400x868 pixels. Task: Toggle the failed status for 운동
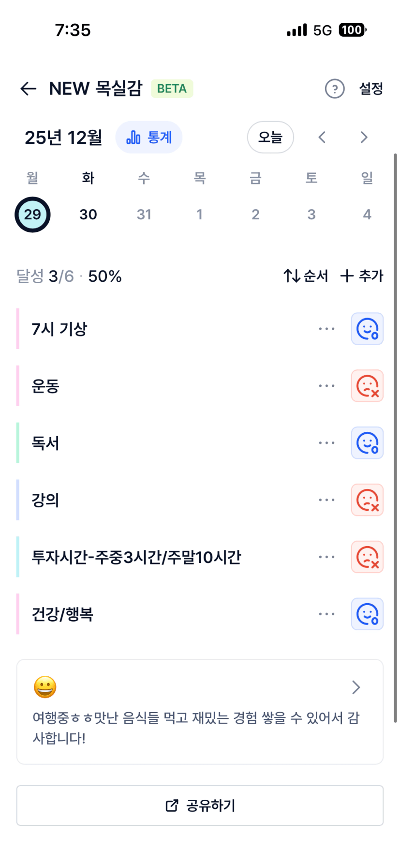pyautogui.click(x=367, y=386)
